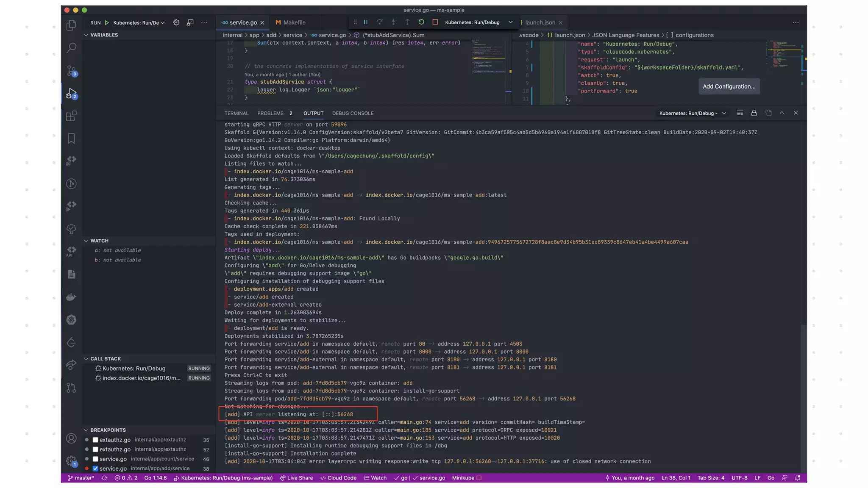Viewport: 868px width, 488px height.
Task: Open the Source Control view
Action: click(x=71, y=70)
